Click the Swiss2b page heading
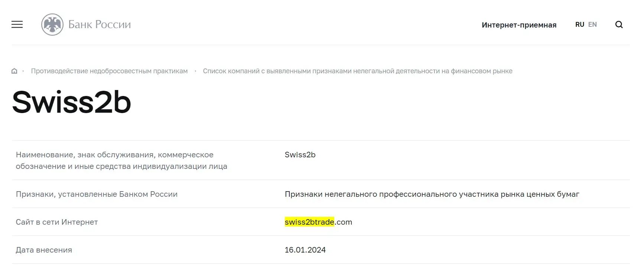Viewport: 644px width, 276px height. click(x=72, y=102)
